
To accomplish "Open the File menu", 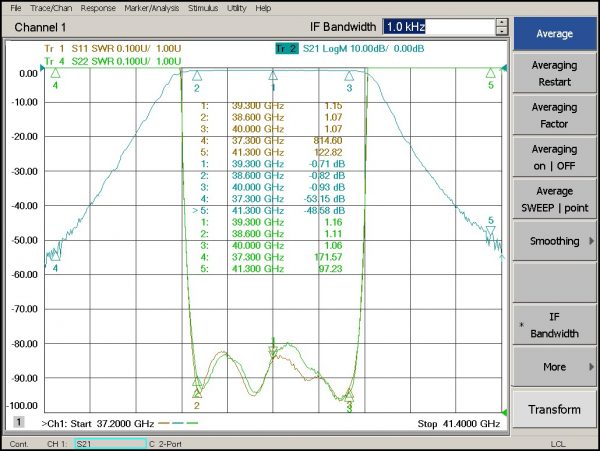I will pyautogui.click(x=15, y=8).
